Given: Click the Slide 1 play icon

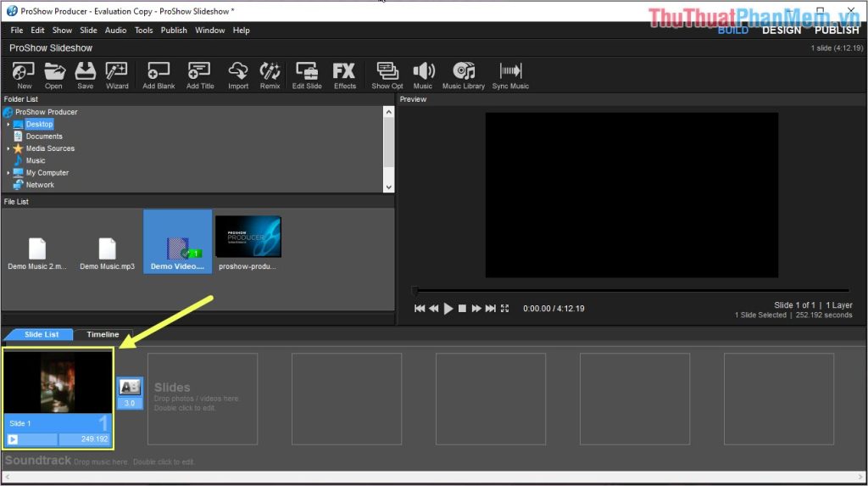Looking at the screenshot, I should [x=13, y=439].
